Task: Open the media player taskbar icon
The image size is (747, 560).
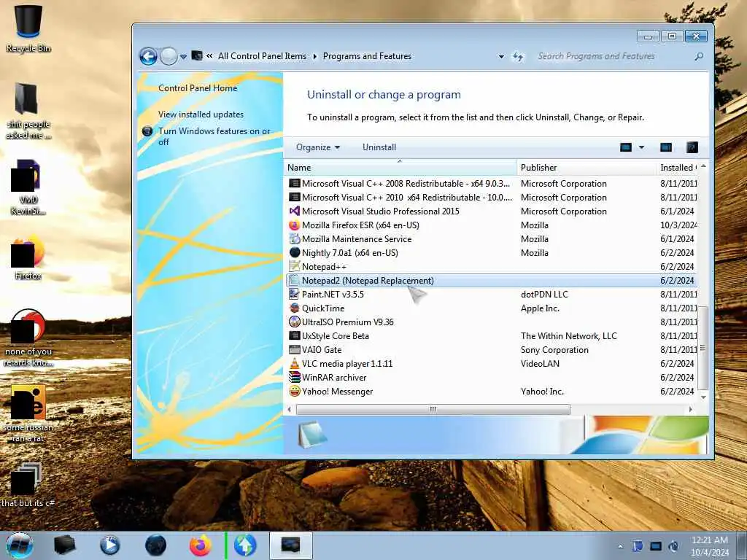Action: click(x=109, y=545)
